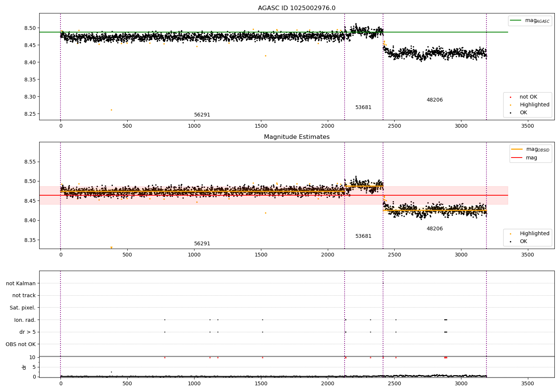Click the 53681 label in AGASC ID plot
This screenshot has height=392, width=560.
click(363, 108)
